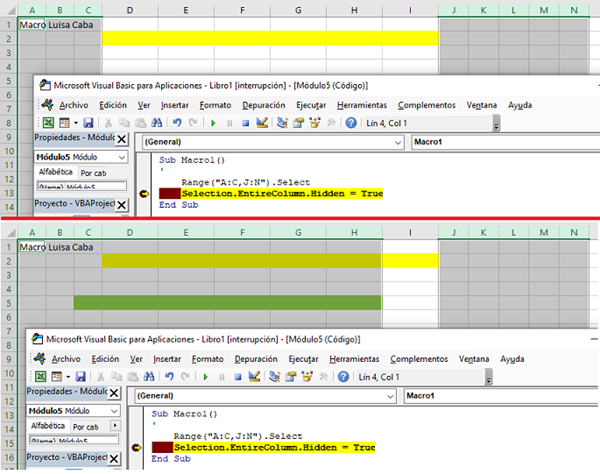Click Insert UserForm icon in lower VBA window

pos(57,376)
